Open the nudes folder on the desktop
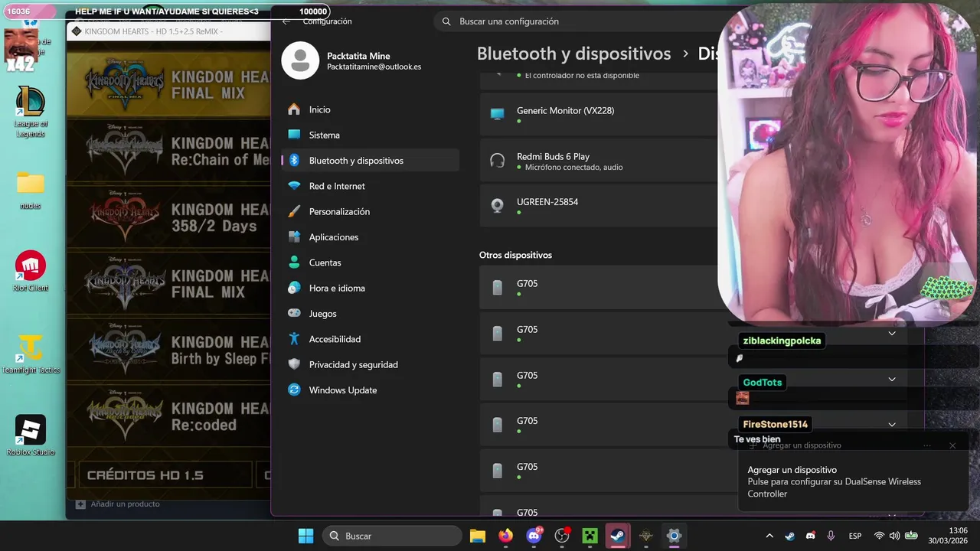Screen dimensions: 980x551 click(x=31, y=190)
